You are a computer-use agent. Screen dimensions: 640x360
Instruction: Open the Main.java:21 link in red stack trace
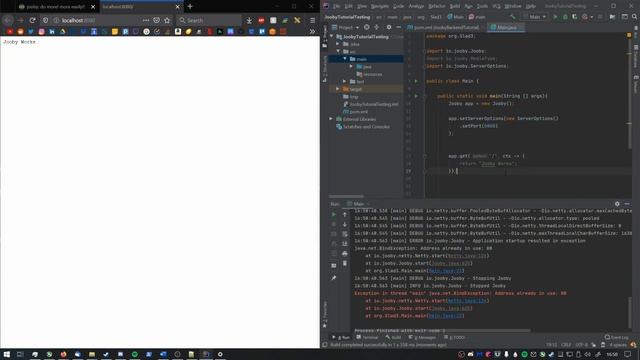[446, 316]
